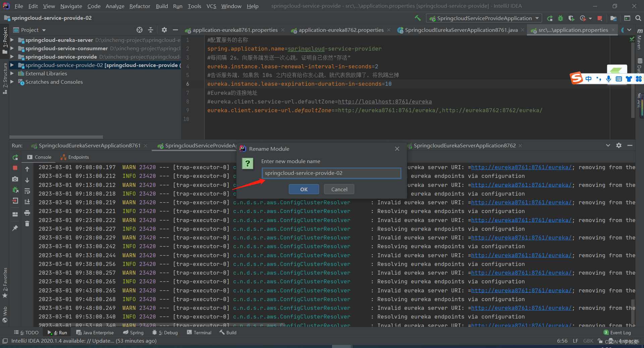Switch to SpringcloudEurekaServerApplication8762 run tab
Viewport: 644px width, 348px height.
pos(465,146)
